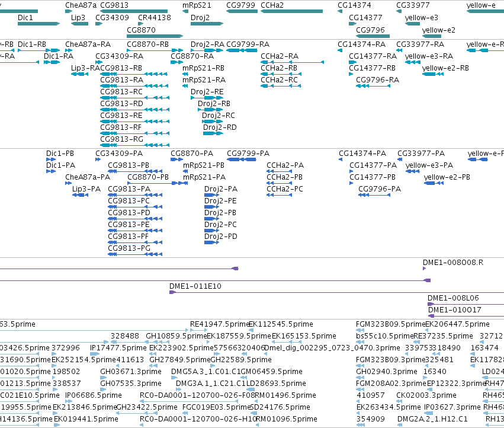Select the EST label "IP03627.3prime"
The height and width of the screenshot is (428, 504).
452,407
